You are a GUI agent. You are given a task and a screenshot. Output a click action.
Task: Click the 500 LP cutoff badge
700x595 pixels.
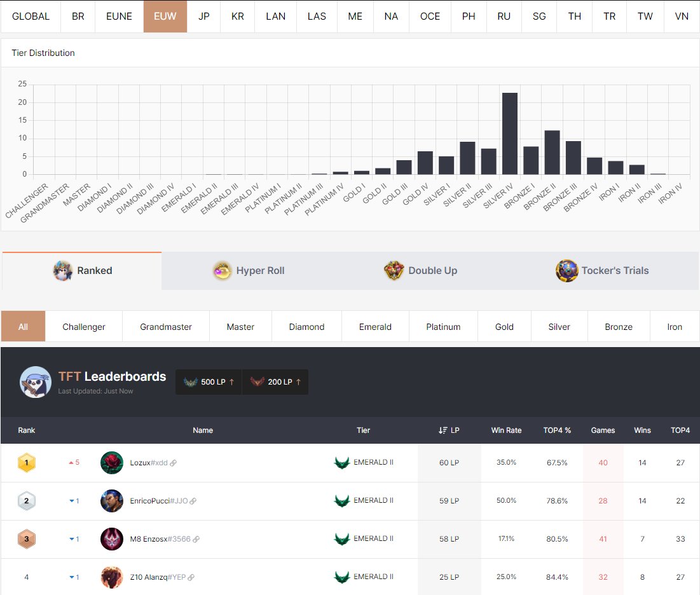coord(209,382)
